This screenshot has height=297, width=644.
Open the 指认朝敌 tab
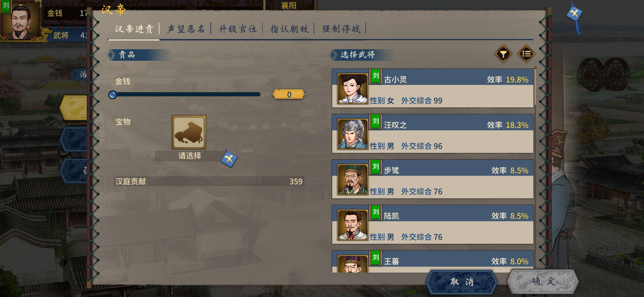point(289,29)
